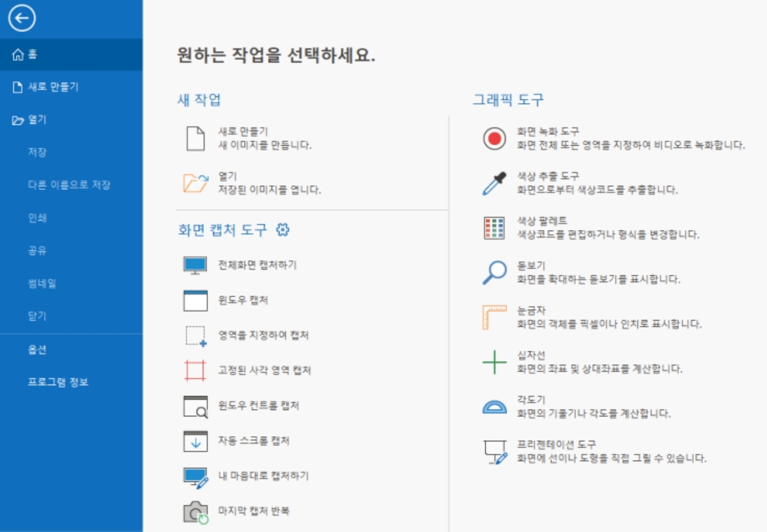Click the 돋보기 magnifier icon
Image resolution: width=767 pixels, height=532 pixels.
494,273
